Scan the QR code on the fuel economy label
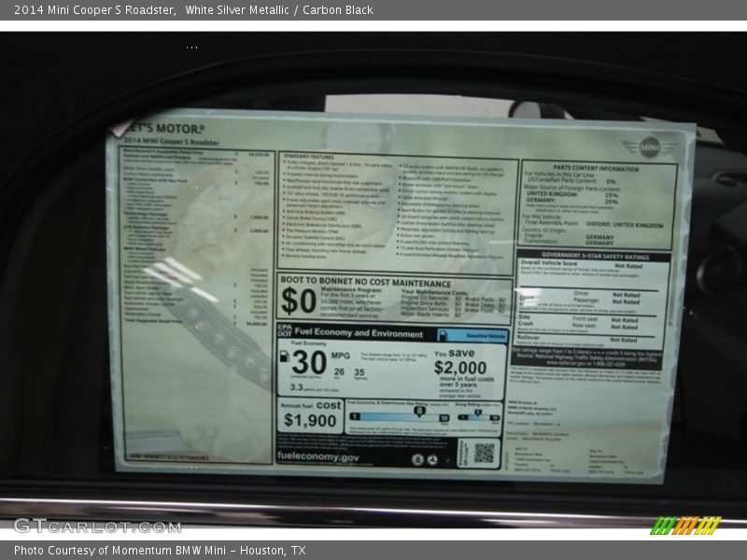 (x=484, y=452)
